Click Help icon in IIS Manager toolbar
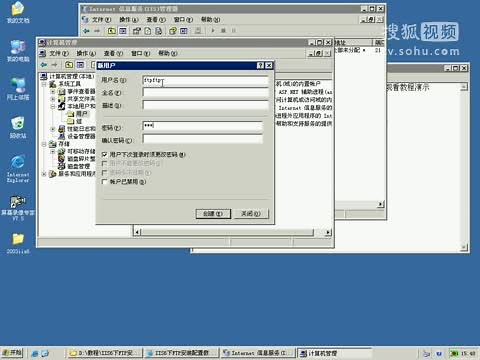 coord(173,31)
